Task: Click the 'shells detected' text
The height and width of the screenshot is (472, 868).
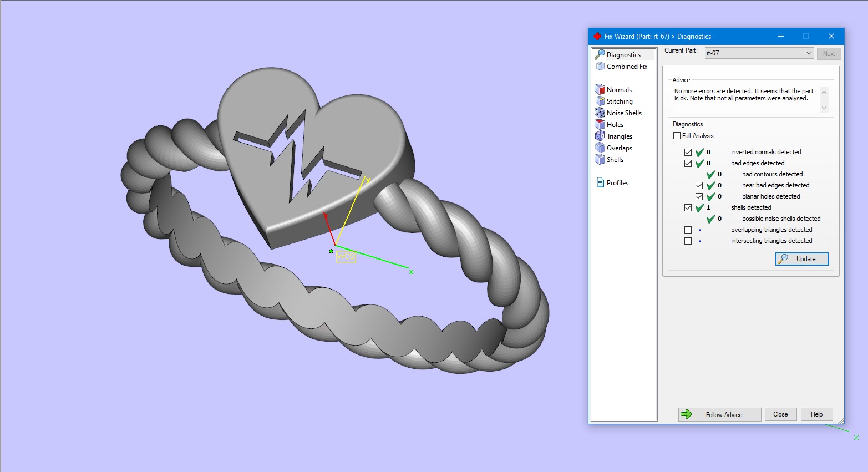Action: (751, 207)
